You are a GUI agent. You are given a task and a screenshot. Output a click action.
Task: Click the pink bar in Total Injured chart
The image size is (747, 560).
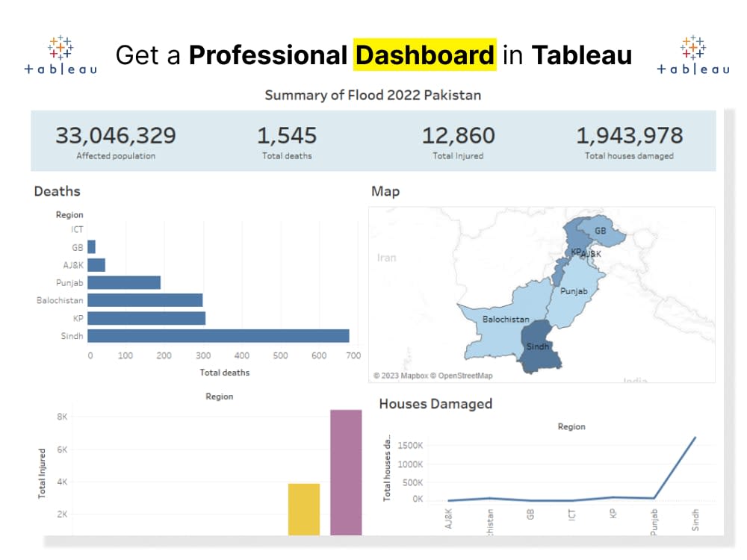pos(346,470)
